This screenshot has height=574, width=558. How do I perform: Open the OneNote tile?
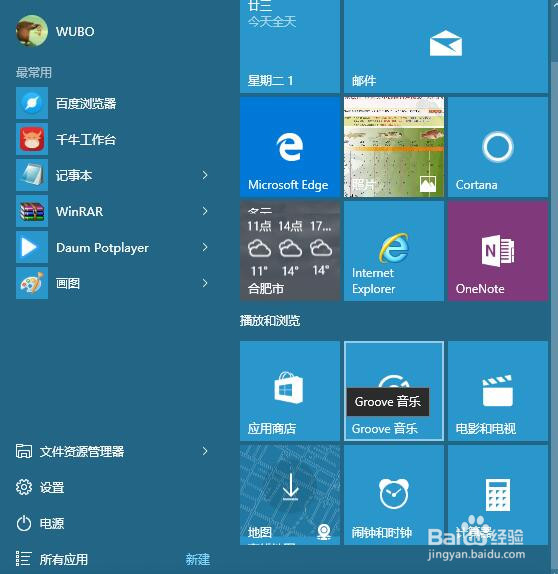tap(498, 251)
